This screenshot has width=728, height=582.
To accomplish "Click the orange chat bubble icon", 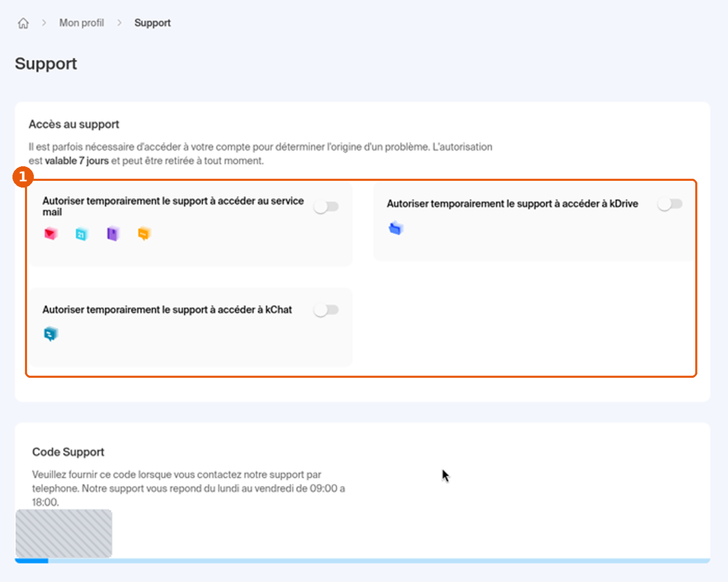I will point(144,234).
